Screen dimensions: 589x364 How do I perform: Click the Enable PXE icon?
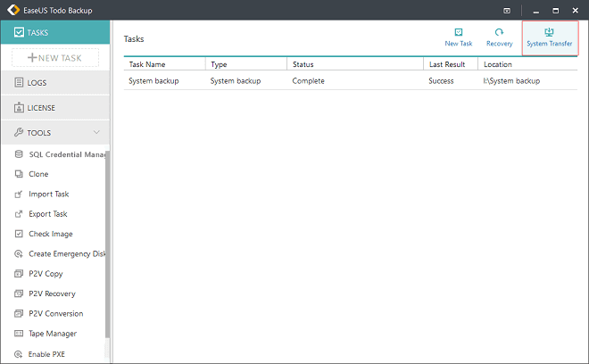[18, 354]
